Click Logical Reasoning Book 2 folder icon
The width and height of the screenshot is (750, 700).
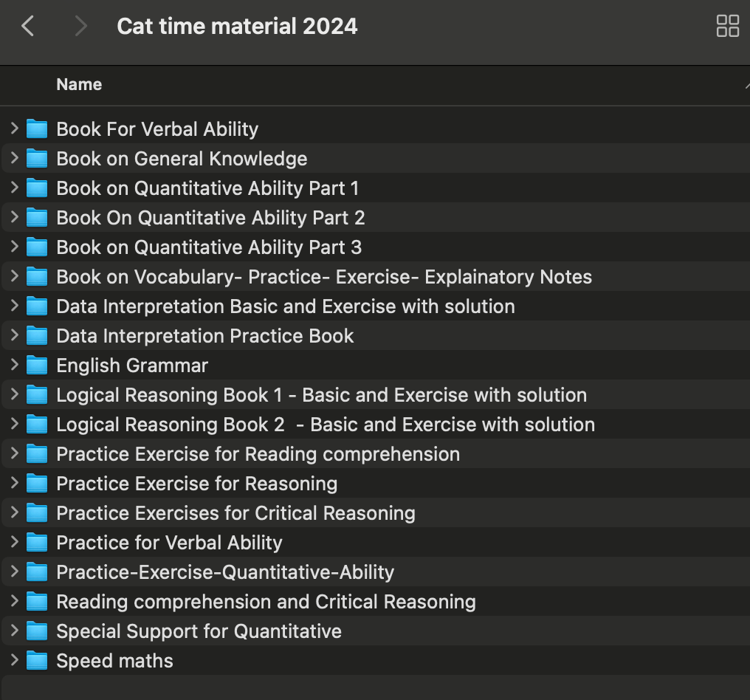click(37, 425)
